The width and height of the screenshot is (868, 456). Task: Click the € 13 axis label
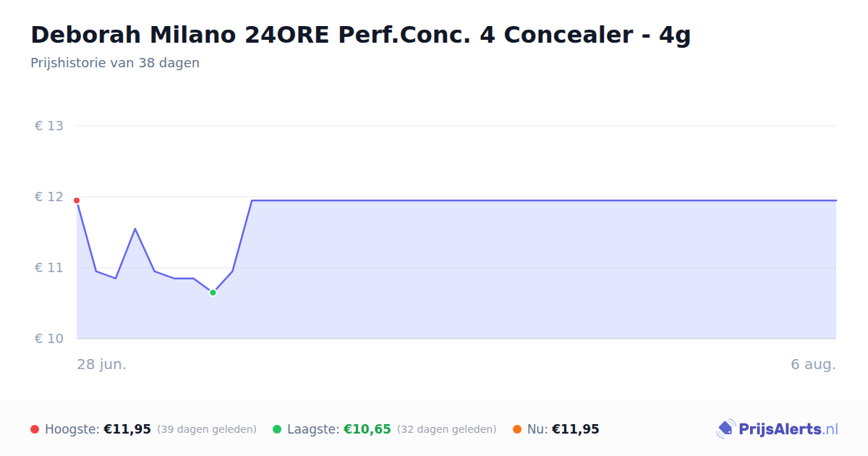coord(49,126)
